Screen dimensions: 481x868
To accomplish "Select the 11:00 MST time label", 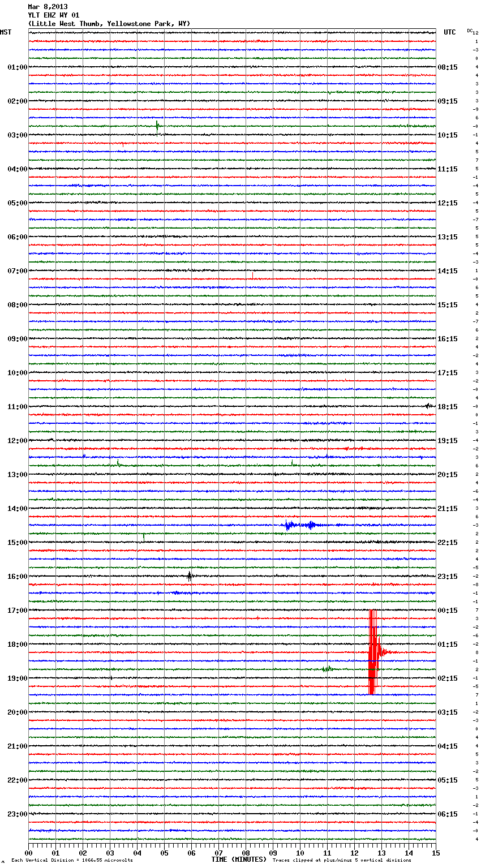I will click(x=18, y=407).
